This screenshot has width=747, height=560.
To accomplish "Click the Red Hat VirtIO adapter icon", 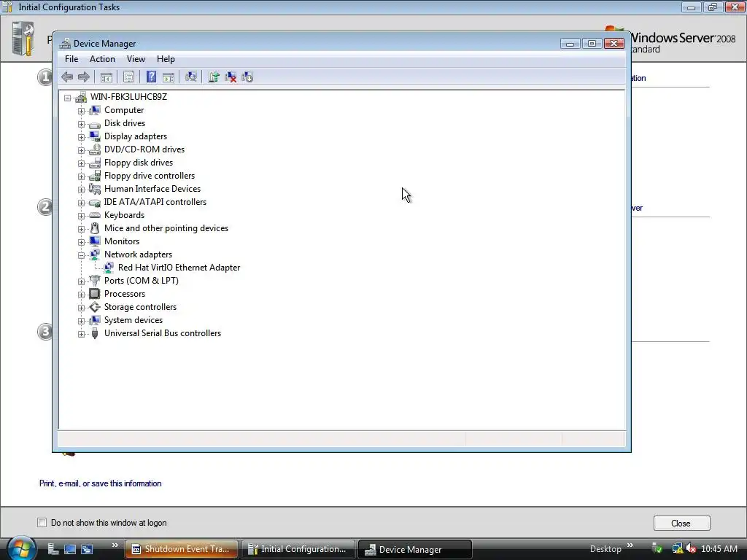I will (109, 268).
